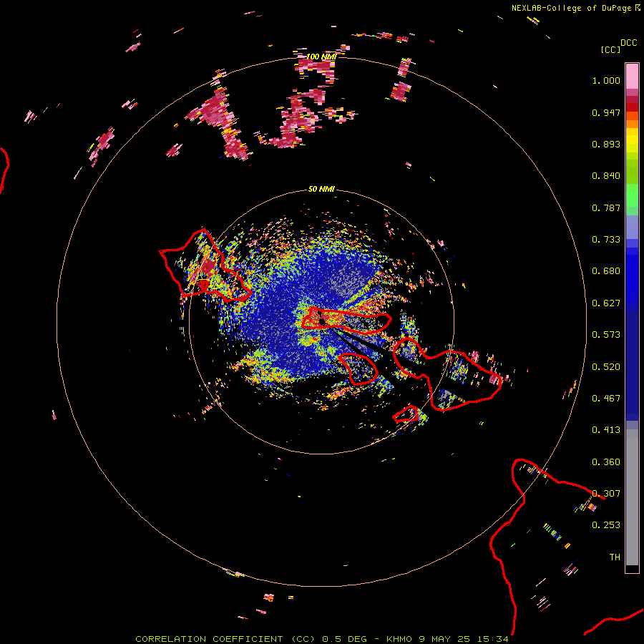The width and height of the screenshot is (644, 644).
Task: Pick the light pink segment of color bar
Action: (x=632, y=76)
